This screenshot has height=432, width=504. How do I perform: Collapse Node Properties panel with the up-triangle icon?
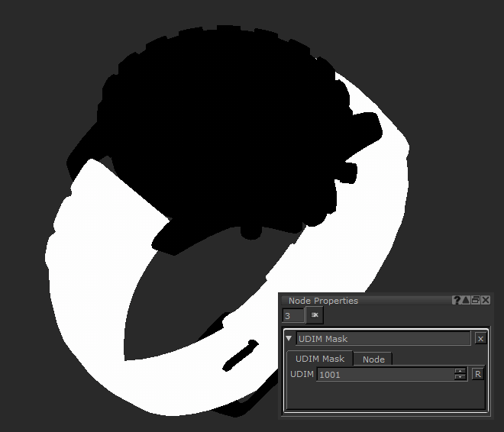point(466,301)
